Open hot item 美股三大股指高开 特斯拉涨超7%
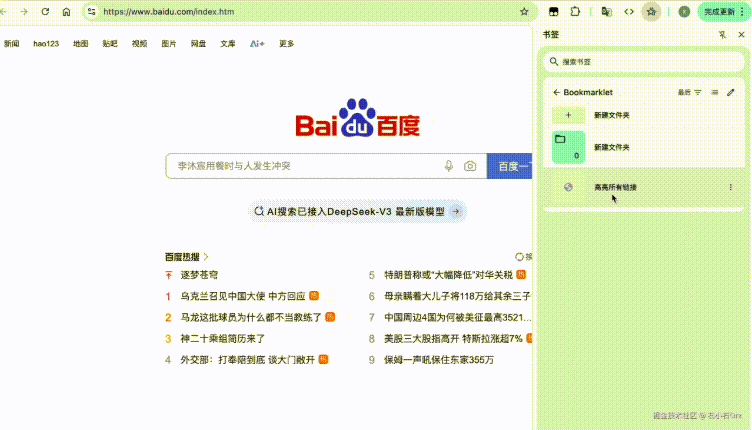 pyautogui.click(x=453, y=338)
